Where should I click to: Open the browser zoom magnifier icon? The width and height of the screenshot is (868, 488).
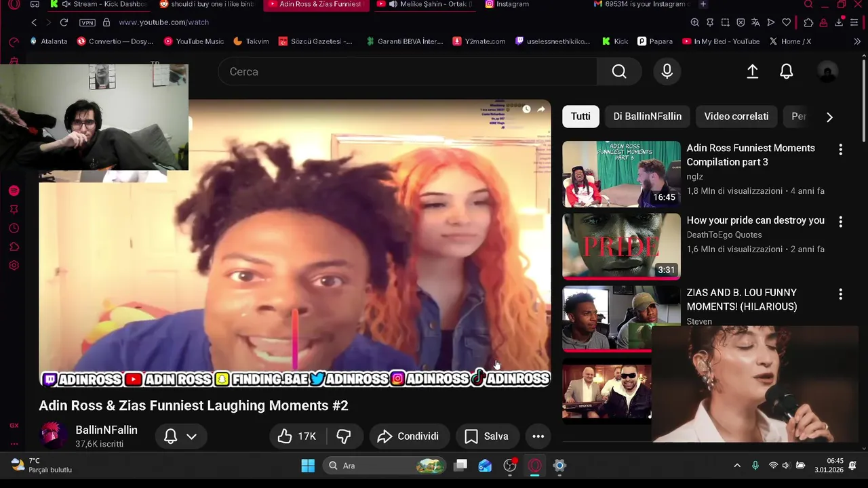click(x=695, y=22)
